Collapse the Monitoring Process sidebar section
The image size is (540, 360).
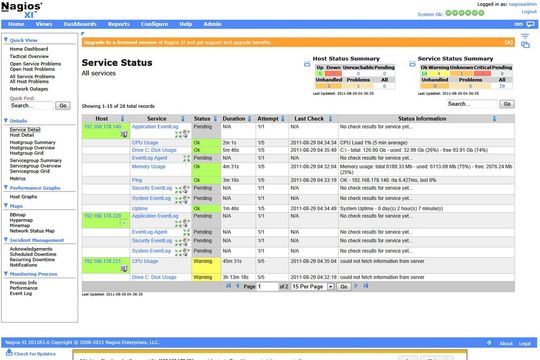[6, 274]
